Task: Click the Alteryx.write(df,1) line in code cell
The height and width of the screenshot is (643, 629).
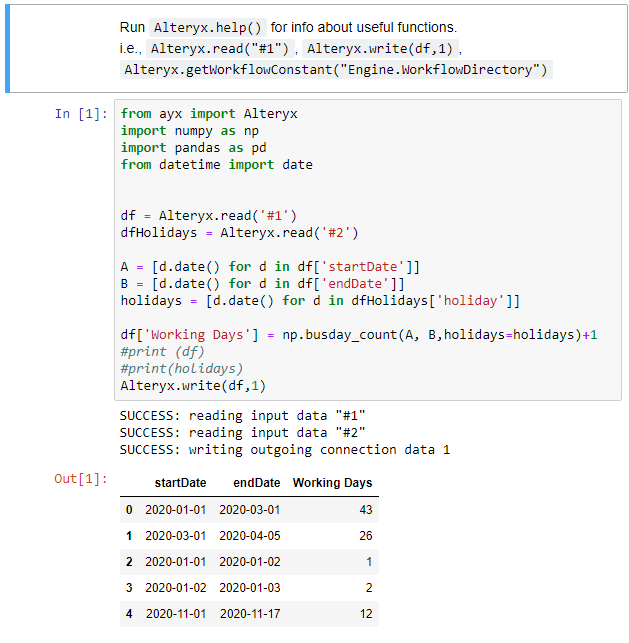Action: [193, 386]
